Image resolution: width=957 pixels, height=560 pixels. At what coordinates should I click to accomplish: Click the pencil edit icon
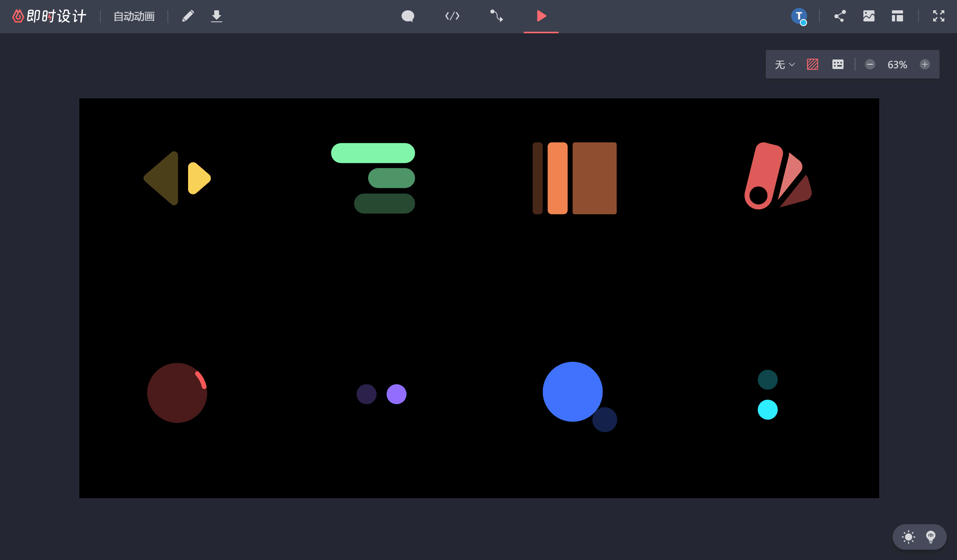coord(188,16)
